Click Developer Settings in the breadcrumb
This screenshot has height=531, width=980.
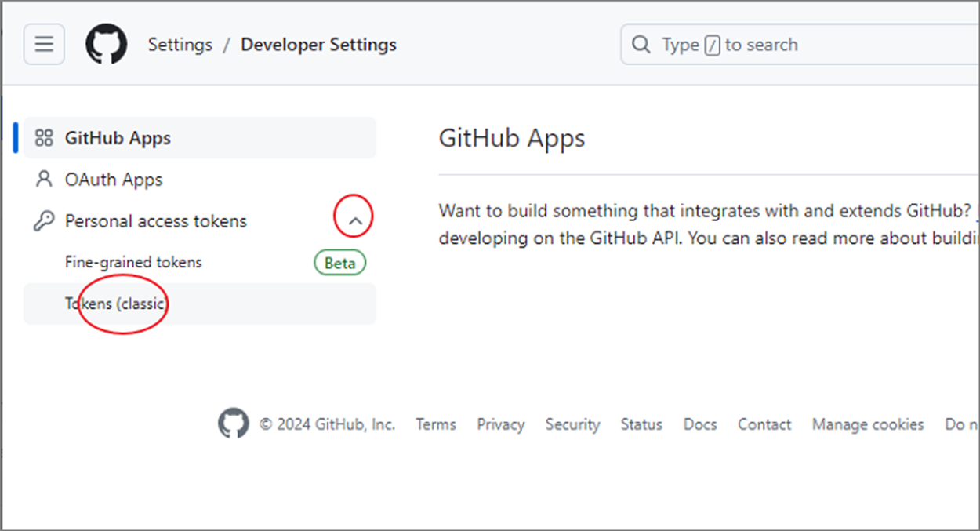[x=318, y=45]
